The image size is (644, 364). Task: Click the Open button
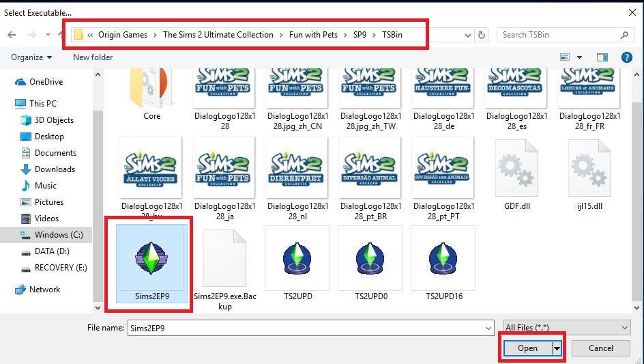click(527, 348)
